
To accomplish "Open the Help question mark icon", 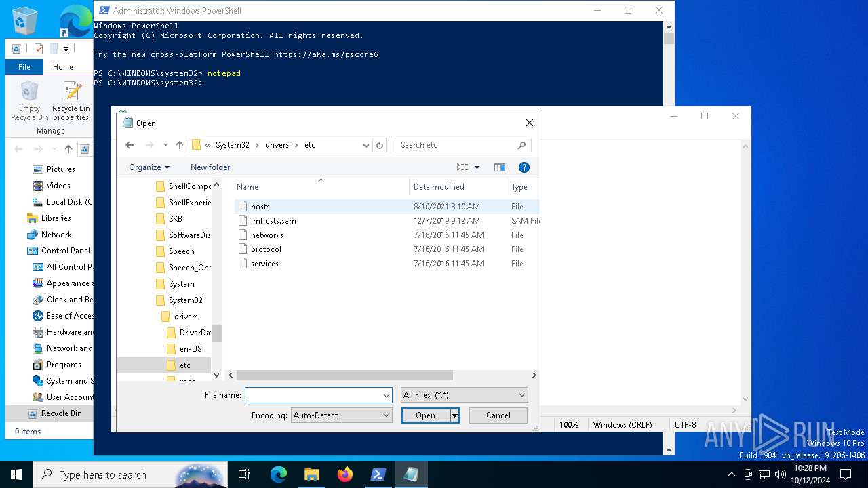I will [524, 167].
